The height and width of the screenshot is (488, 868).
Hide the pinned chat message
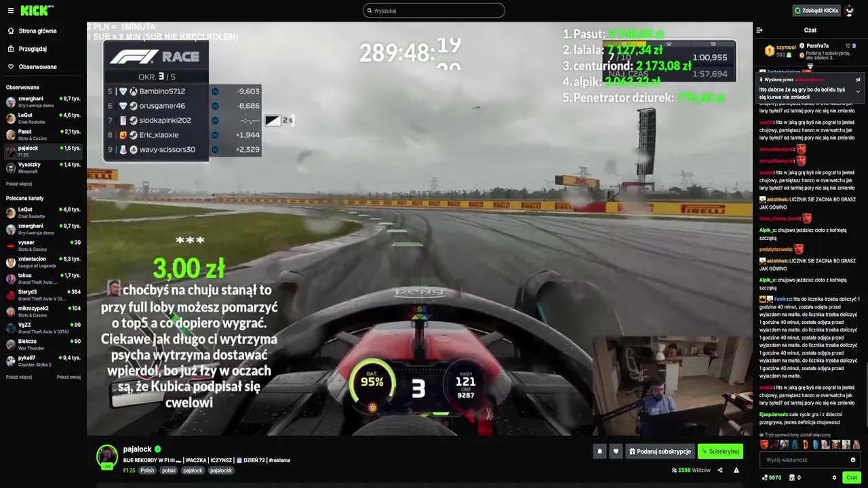point(858,79)
